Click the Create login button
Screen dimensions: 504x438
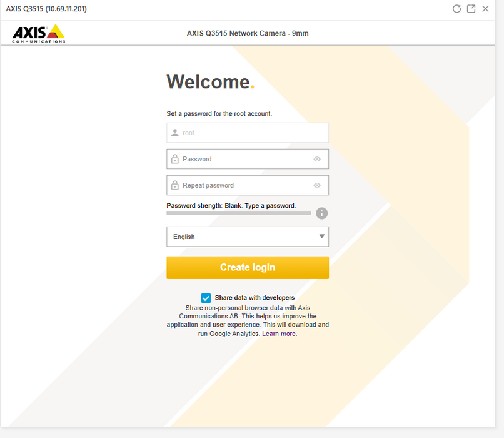click(248, 268)
